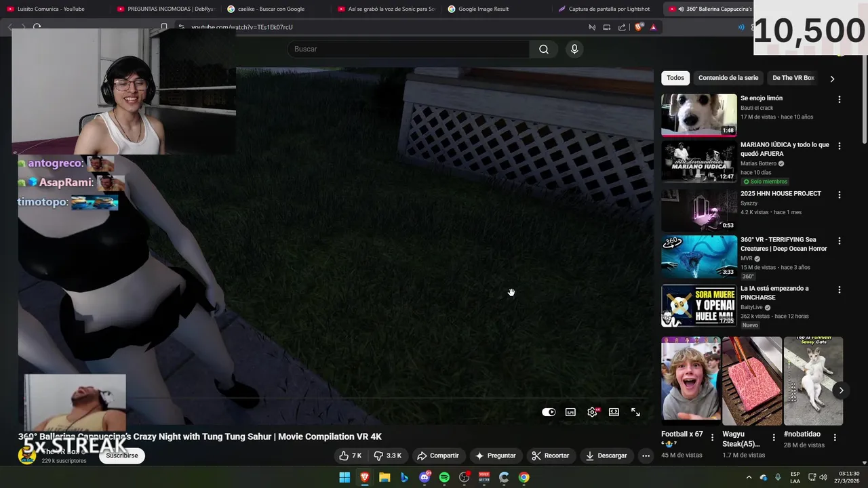Open options for La IA está empezando video
The image size is (868, 488).
[840, 289]
